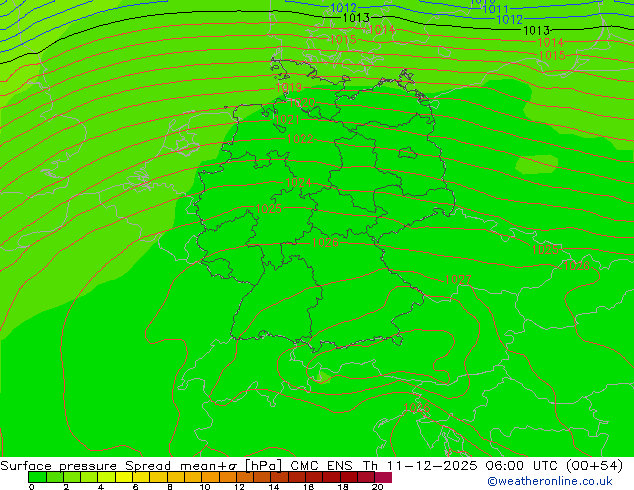Screen dimensions: 634x490
Task: Click the 1027 isobar label
Action: coord(458,279)
